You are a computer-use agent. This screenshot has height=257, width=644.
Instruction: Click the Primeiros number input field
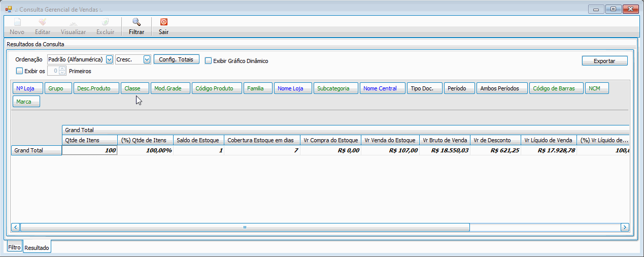pos(53,71)
